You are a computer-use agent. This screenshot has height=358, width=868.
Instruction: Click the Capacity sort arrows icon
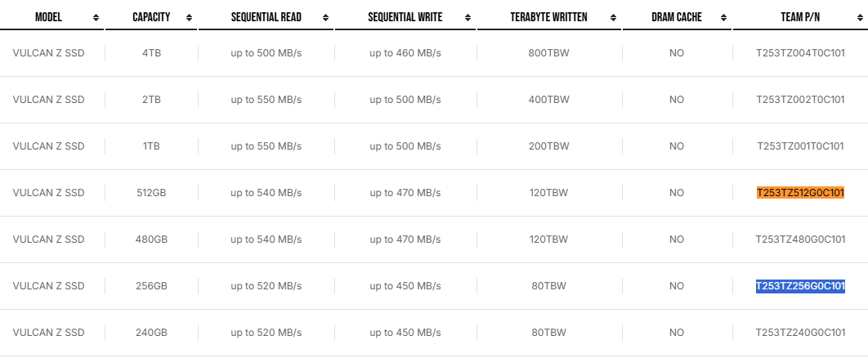190,18
